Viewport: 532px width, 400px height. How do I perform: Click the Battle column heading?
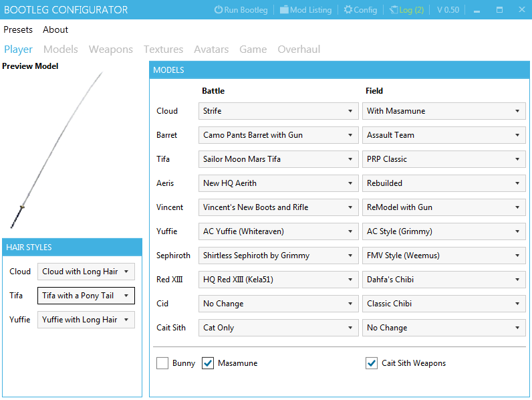tap(213, 91)
